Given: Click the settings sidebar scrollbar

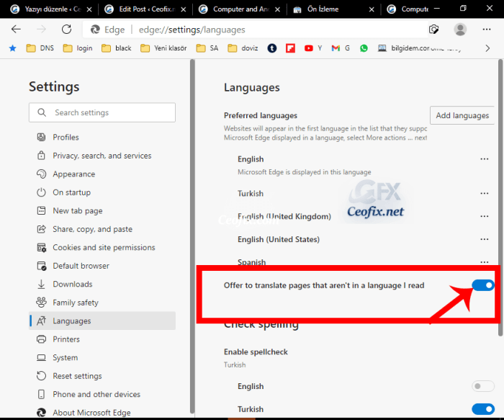Looking at the screenshot, I should (192, 236).
